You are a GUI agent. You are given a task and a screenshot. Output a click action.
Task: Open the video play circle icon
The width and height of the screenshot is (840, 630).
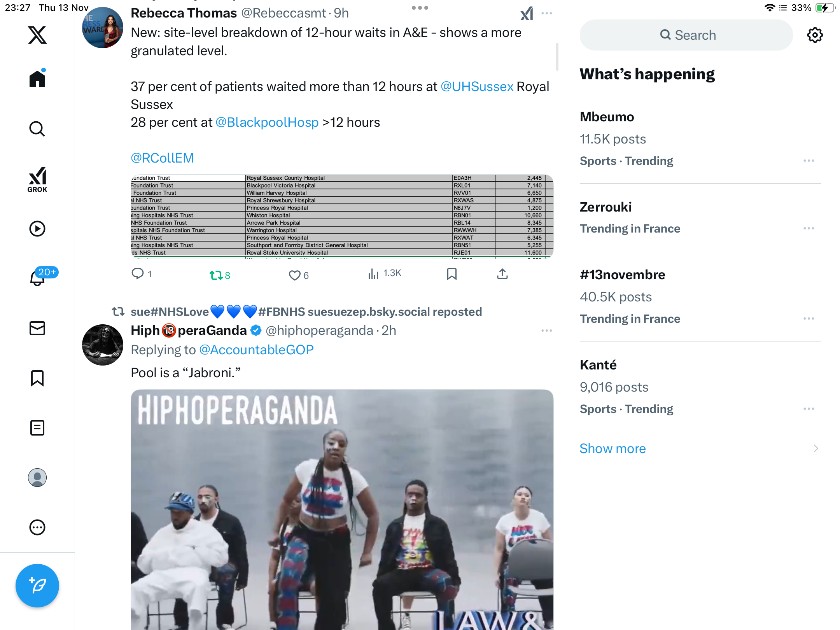click(x=37, y=229)
